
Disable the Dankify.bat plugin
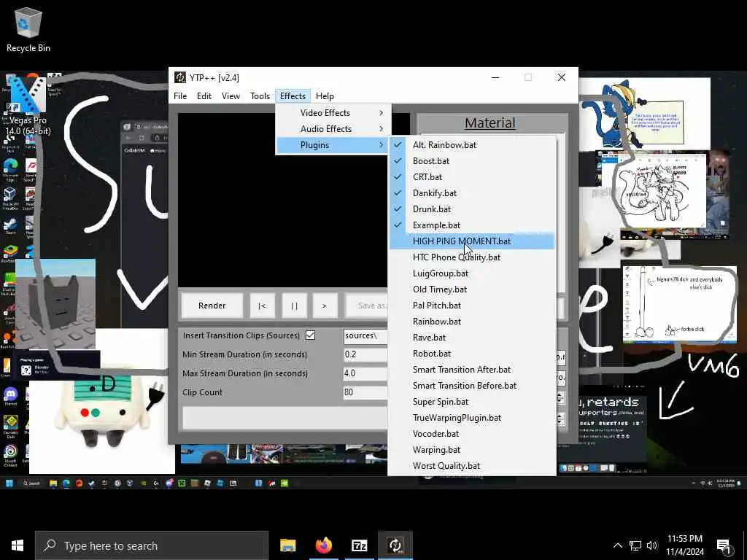coord(472,192)
